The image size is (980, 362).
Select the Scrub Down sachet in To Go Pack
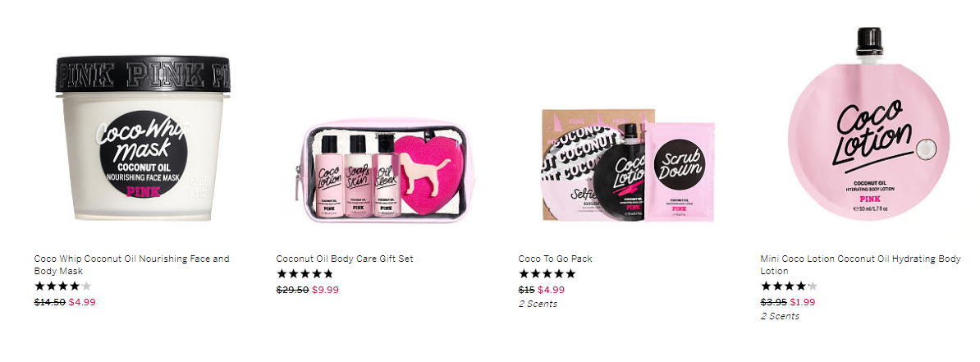680,172
